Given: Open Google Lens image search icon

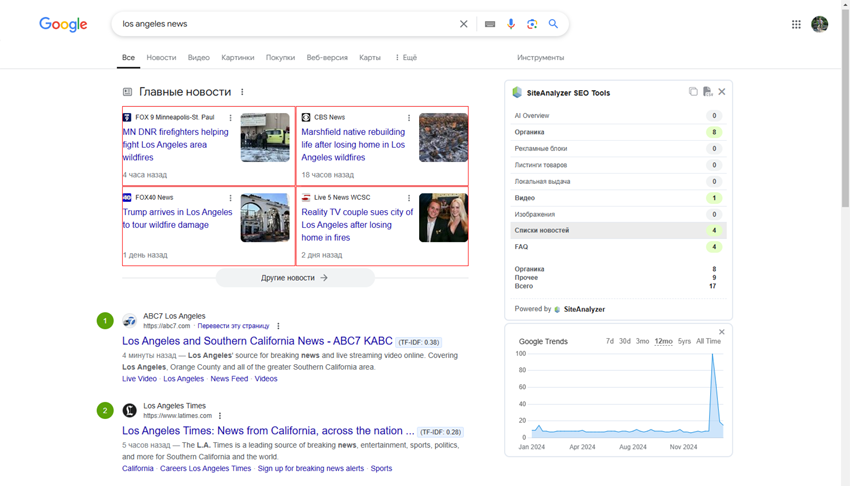Looking at the screenshot, I should (x=532, y=24).
